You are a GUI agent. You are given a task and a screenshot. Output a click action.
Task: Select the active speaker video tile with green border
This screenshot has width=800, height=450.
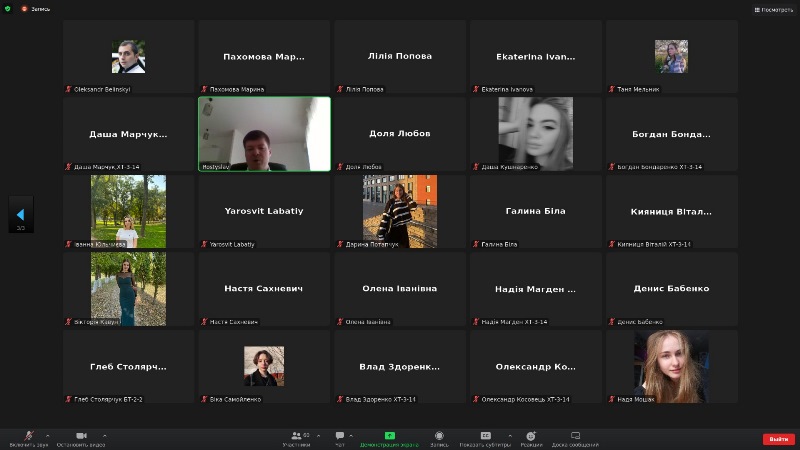click(x=264, y=134)
